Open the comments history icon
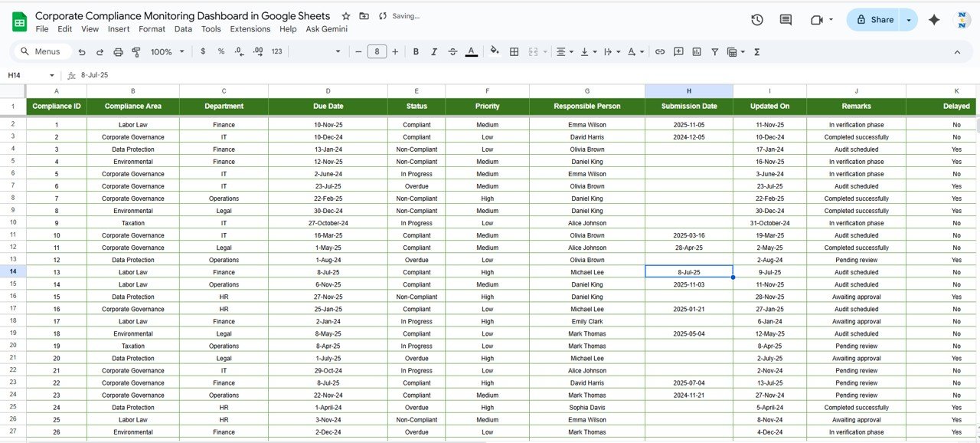Image resolution: width=980 pixels, height=443 pixels. click(786, 20)
